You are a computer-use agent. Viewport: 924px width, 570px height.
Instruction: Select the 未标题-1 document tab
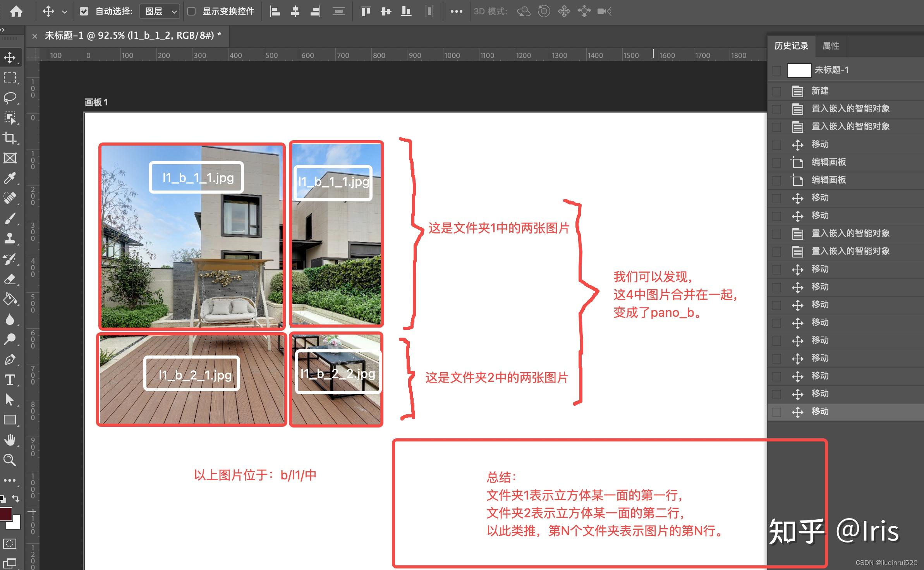pyautogui.click(x=128, y=35)
